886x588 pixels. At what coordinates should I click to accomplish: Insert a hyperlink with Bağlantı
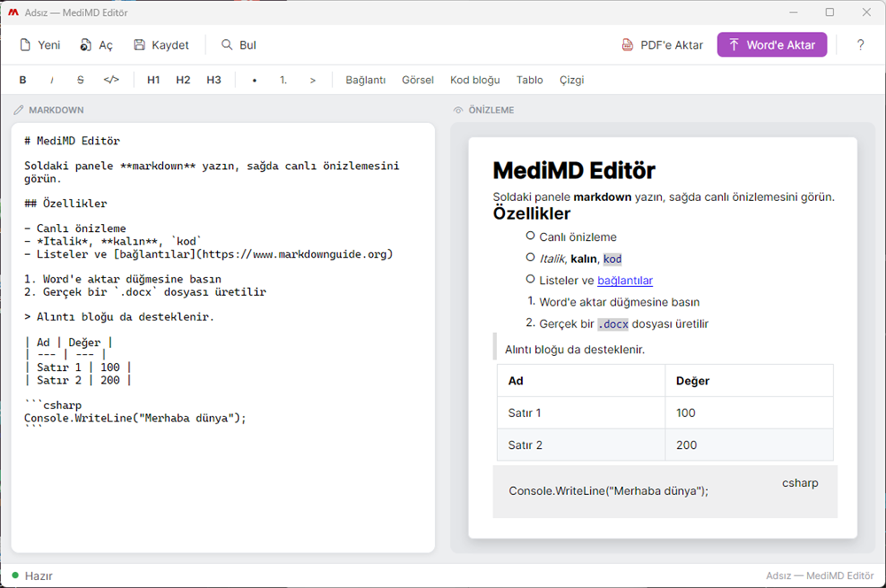click(366, 81)
